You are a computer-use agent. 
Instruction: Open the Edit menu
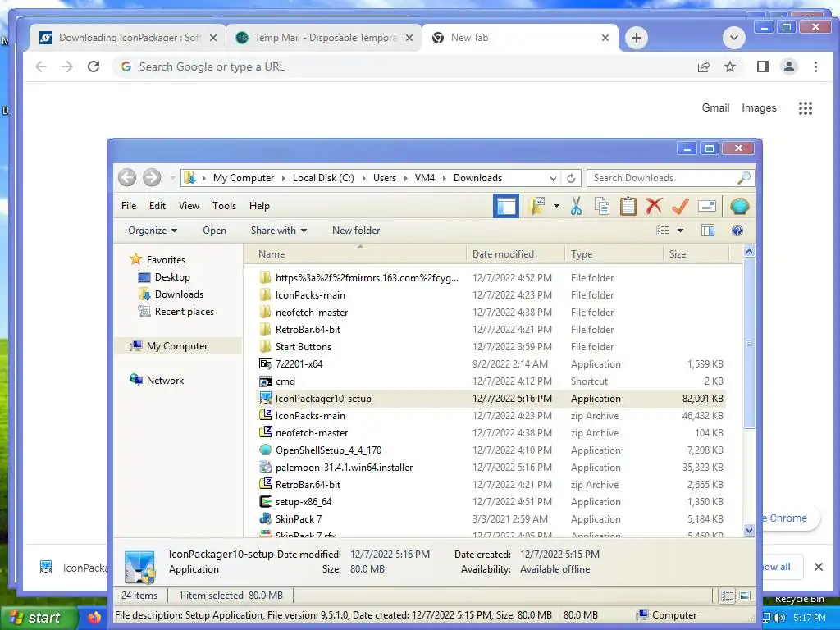click(157, 206)
